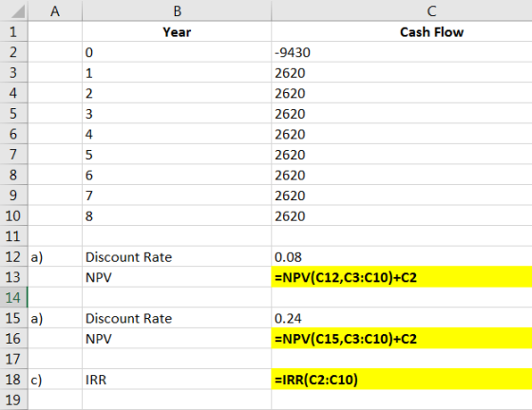The image size is (532, 410).
Task: Select year 2 cell in B4
Action: 177,93
